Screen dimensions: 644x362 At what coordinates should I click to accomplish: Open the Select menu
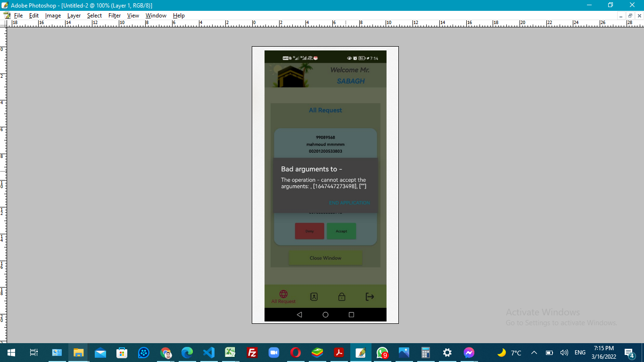point(94,16)
